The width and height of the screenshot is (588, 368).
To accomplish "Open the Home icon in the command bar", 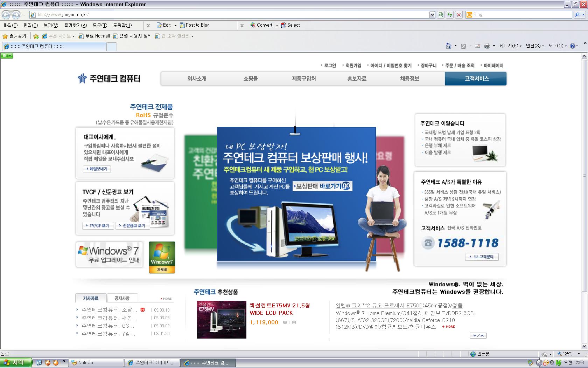I will click(449, 46).
